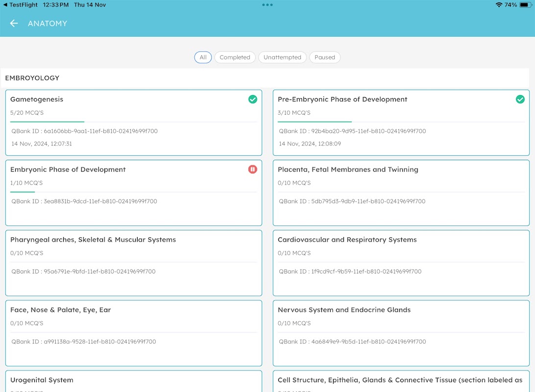Tap the Wi-Fi icon in status bar
Image resolution: width=535 pixels, height=392 pixels.
(x=499, y=5)
